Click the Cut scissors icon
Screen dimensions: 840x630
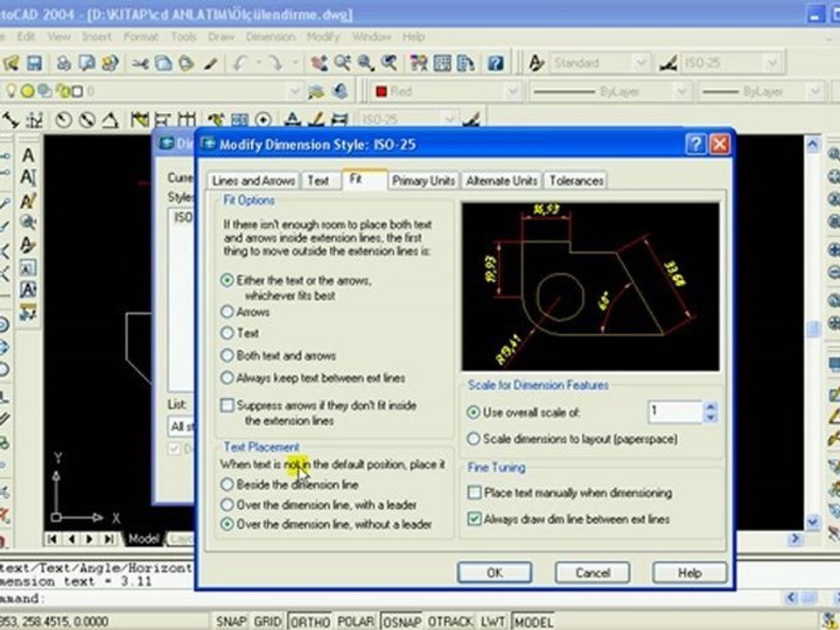[x=140, y=63]
